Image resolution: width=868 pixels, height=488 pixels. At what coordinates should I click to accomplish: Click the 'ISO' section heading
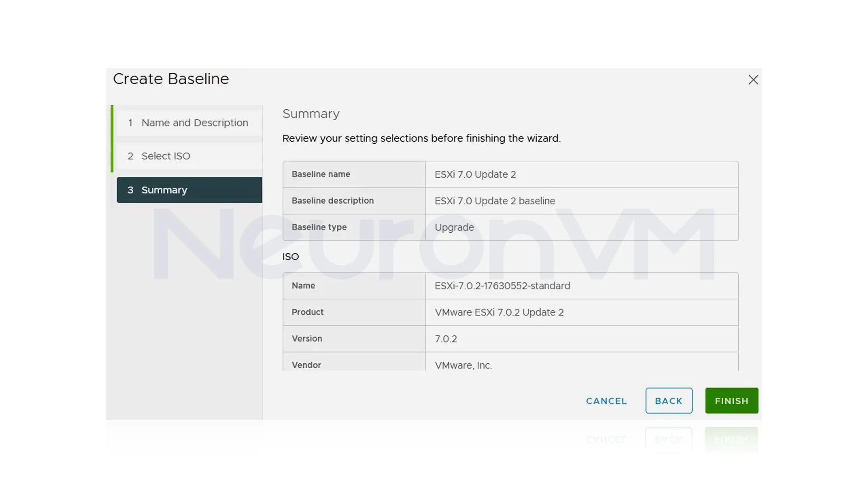291,257
